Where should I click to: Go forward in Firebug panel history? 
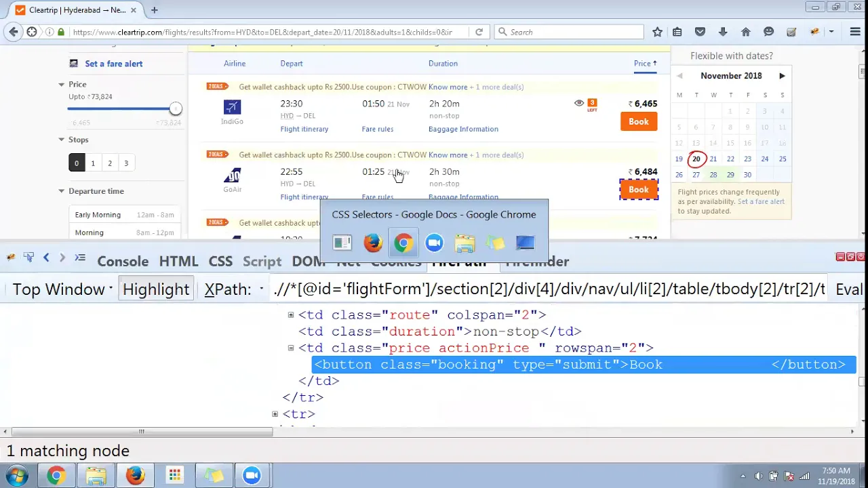(62, 258)
